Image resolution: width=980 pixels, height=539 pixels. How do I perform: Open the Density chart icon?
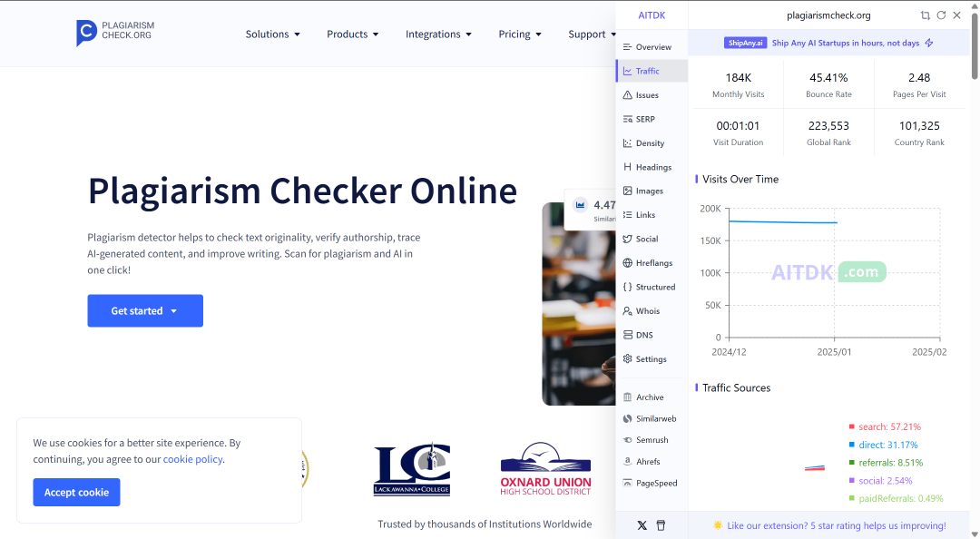(627, 143)
